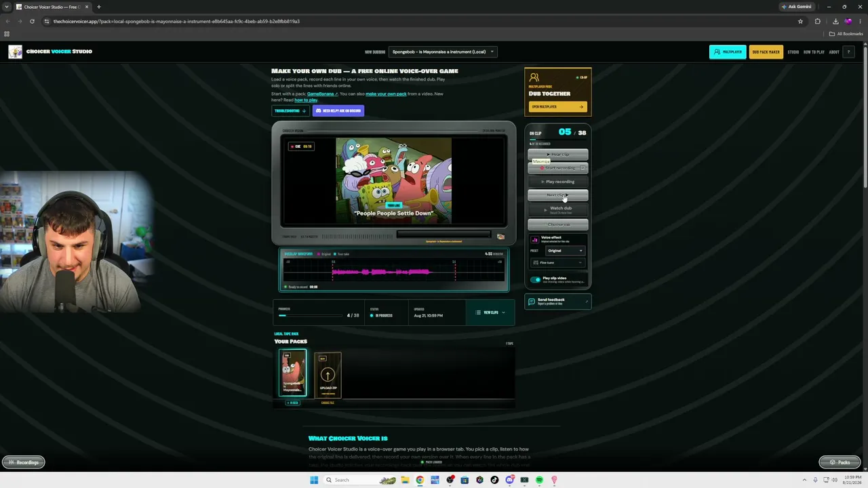Expand the Fine tune section
The image size is (868, 488).
[x=557, y=262]
